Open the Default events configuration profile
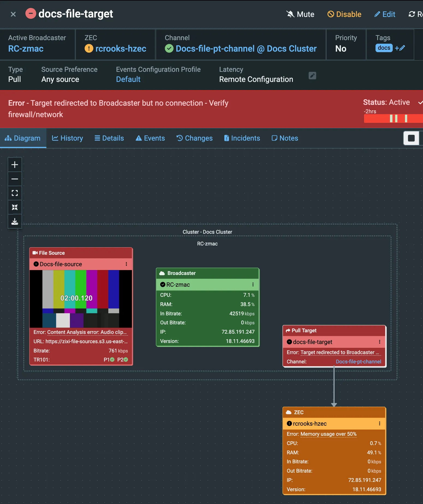 pos(128,79)
